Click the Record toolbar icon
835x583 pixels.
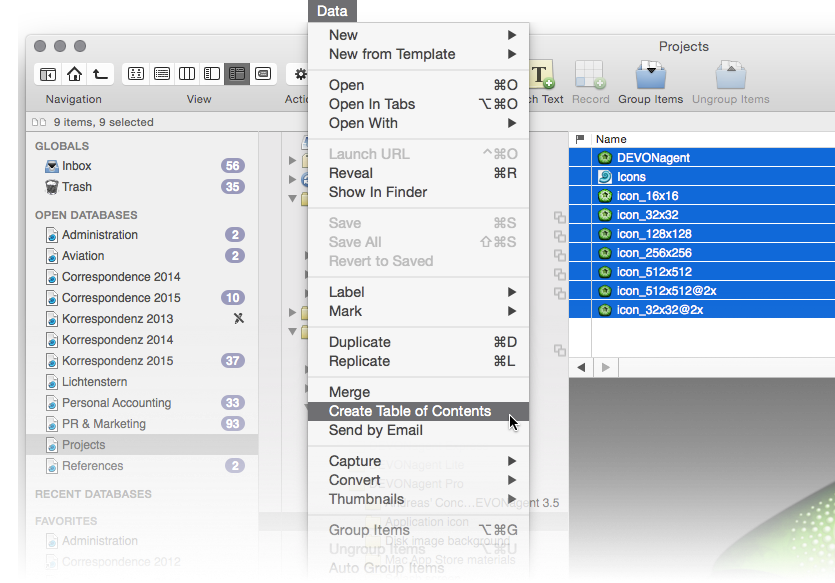(590, 75)
